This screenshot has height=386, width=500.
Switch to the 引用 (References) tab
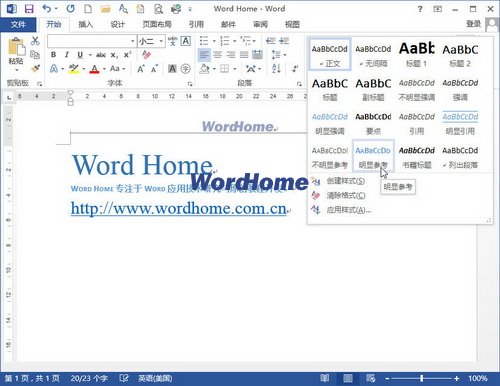click(x=196, y=24)
